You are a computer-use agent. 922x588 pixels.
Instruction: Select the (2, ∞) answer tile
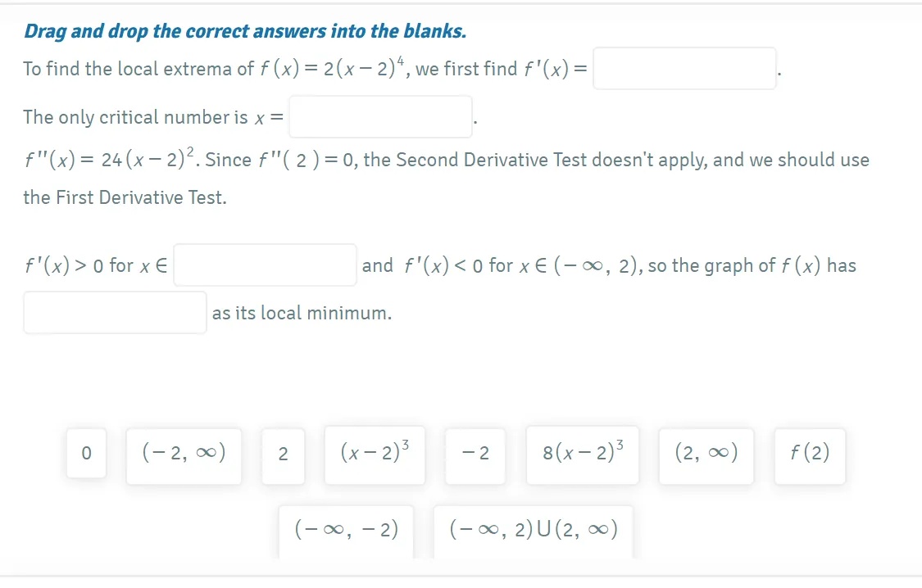tap(706, 455)
